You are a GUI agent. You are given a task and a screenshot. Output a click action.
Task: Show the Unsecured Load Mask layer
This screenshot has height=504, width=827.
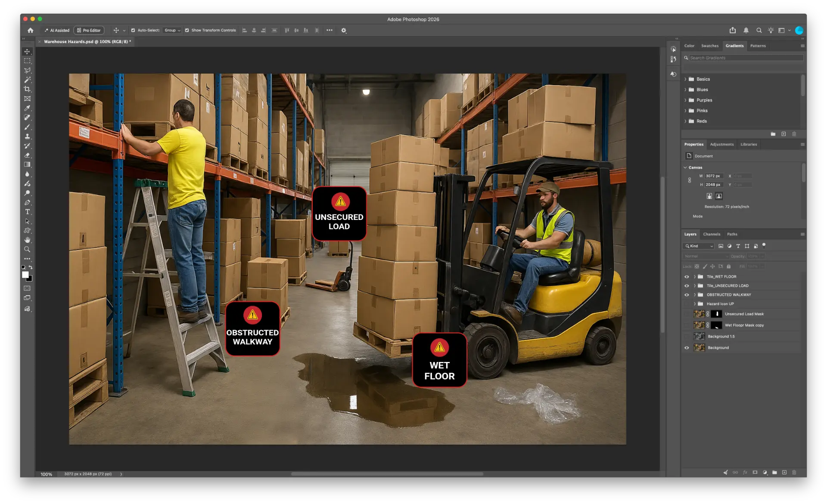coord(687,314)
